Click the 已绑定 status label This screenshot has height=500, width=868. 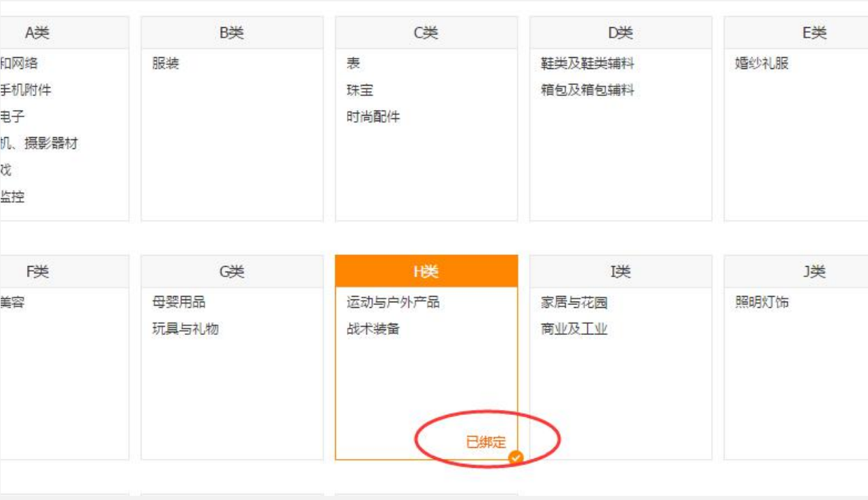(x=486, y=442)
